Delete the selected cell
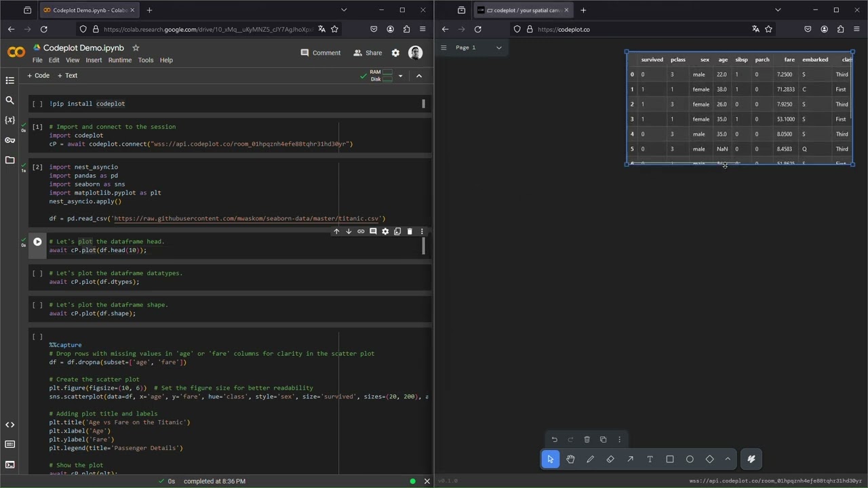The width and height of the screenshot is (868, 488). 410,231
